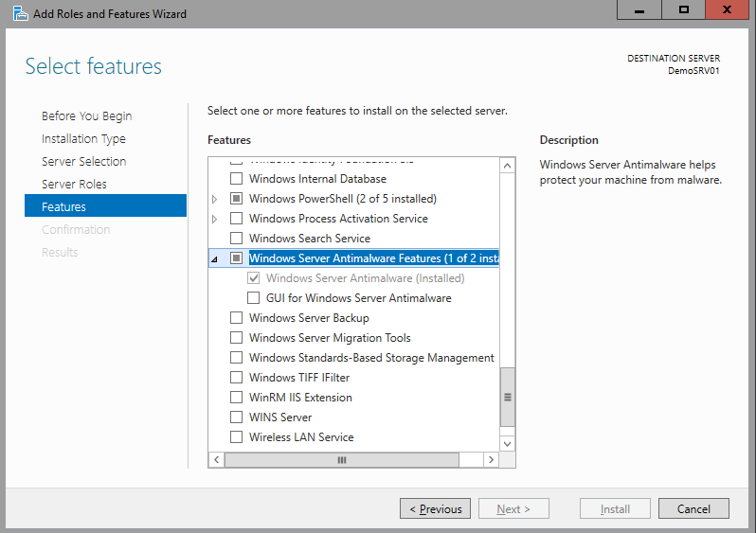
Task: Click the wizard icon in the title bar
Action: (20, 13)
